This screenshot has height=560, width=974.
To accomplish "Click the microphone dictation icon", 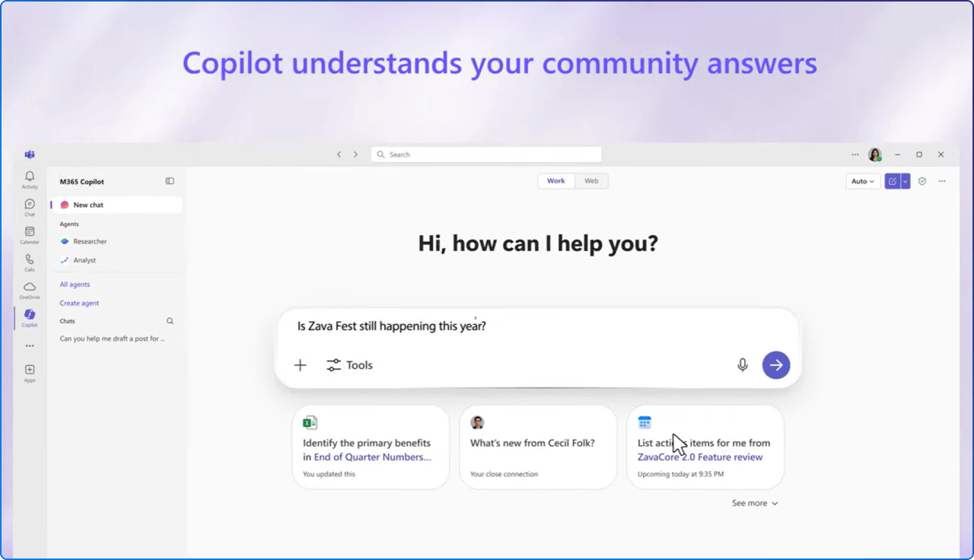I will (743, 365).
